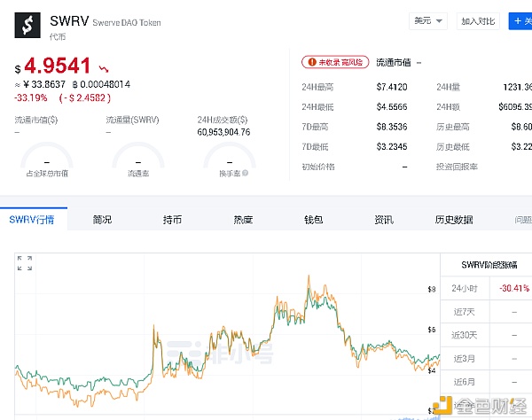Click the 投资回报率 label
Viewport: 532px width, 420px height.
pyautogui.click(x=457, y=167)
